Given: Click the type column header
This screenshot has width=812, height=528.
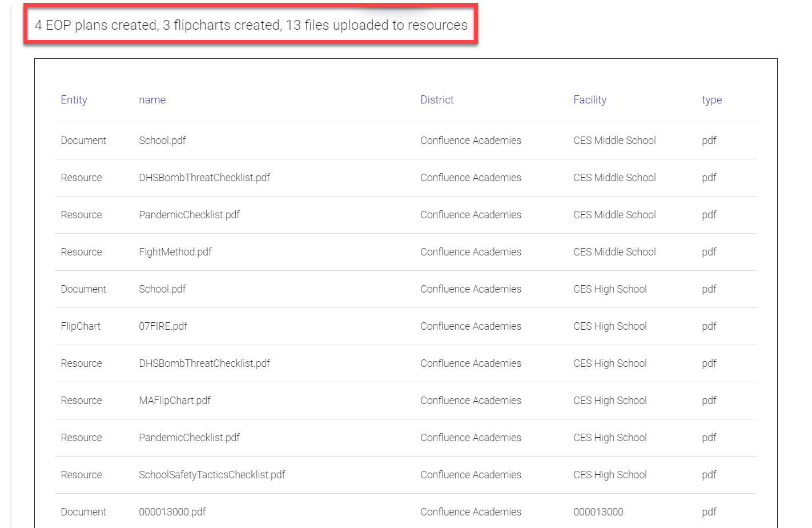Looking at the screenshot, I should pos(711,100).
